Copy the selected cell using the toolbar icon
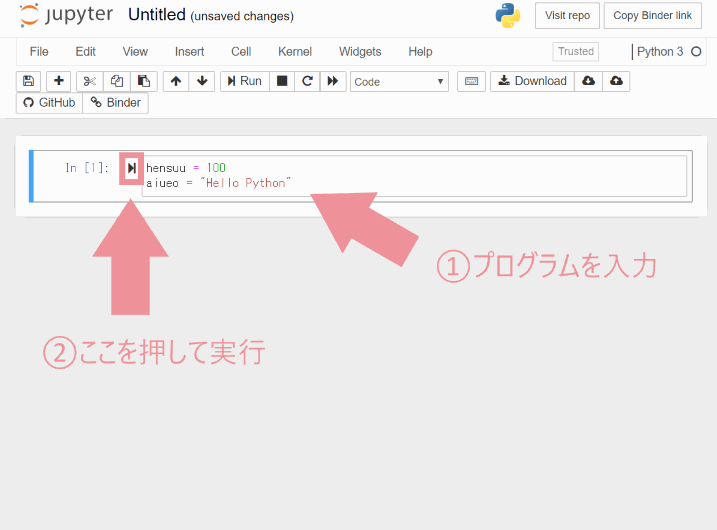The height and width of the screenshot is (530, 717). [x=117, y=81]
